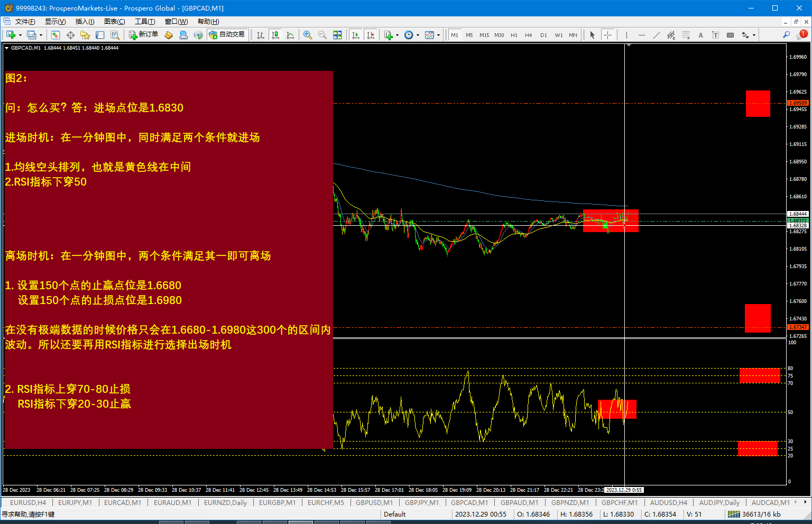
Task: Open the 工具(T) menu
Action: 145,22
